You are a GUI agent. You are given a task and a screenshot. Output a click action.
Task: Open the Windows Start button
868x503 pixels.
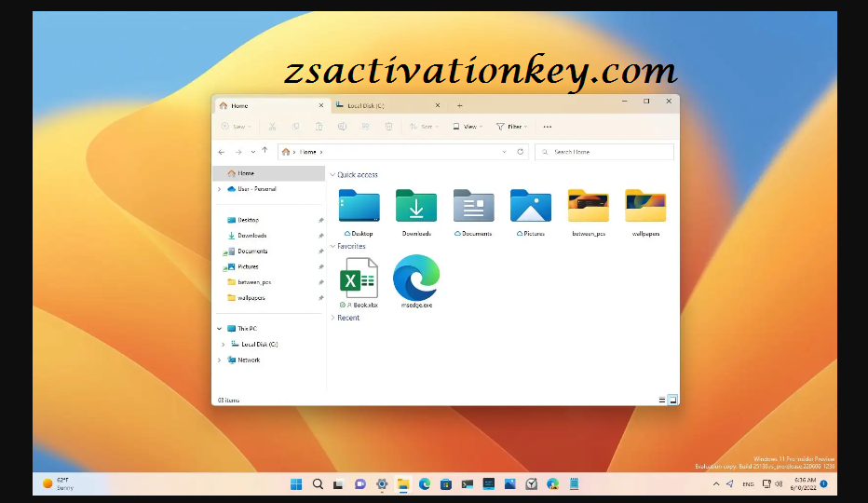[296, 484]
